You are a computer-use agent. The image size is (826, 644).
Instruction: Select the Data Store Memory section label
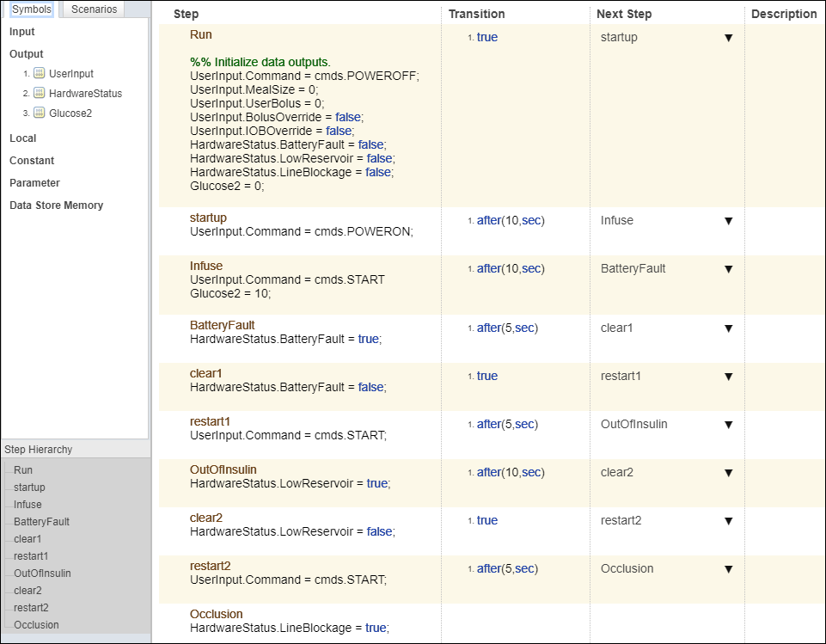[x=55, y=205]
